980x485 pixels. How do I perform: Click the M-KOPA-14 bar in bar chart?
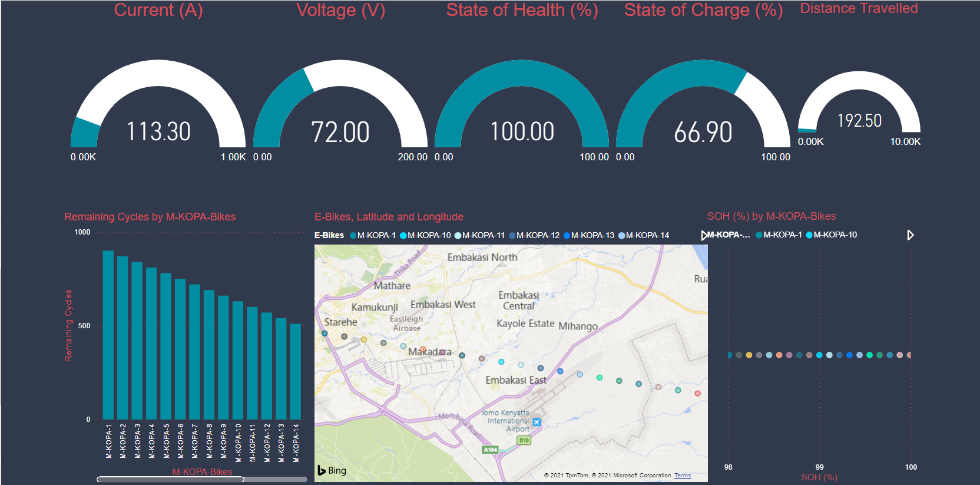click(296, 371)
